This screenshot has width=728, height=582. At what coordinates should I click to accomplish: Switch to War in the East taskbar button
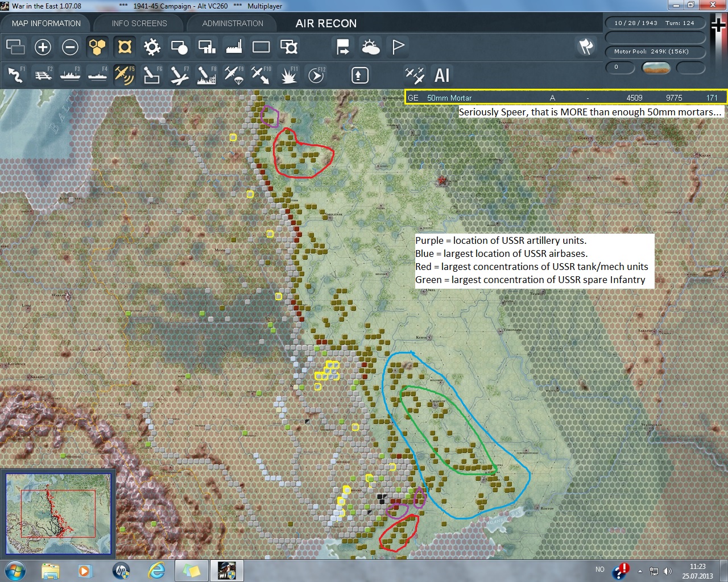click(x=227, y=571)
